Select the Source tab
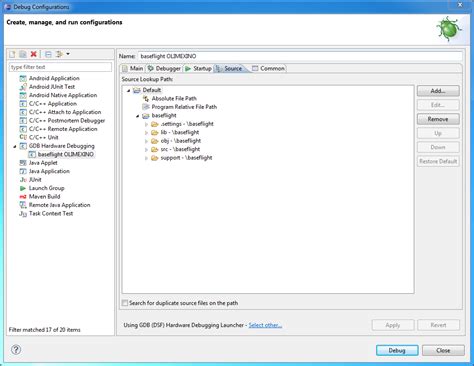This screenshot has width=474, height=366. point(229,68)
